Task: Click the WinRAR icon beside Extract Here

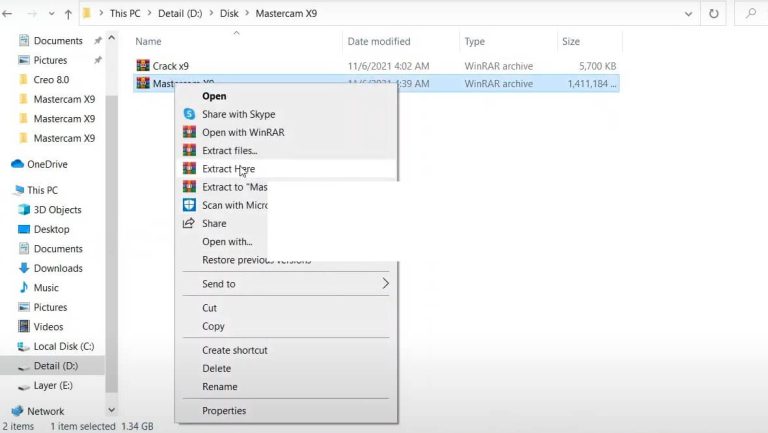Action: coord(189,169)
